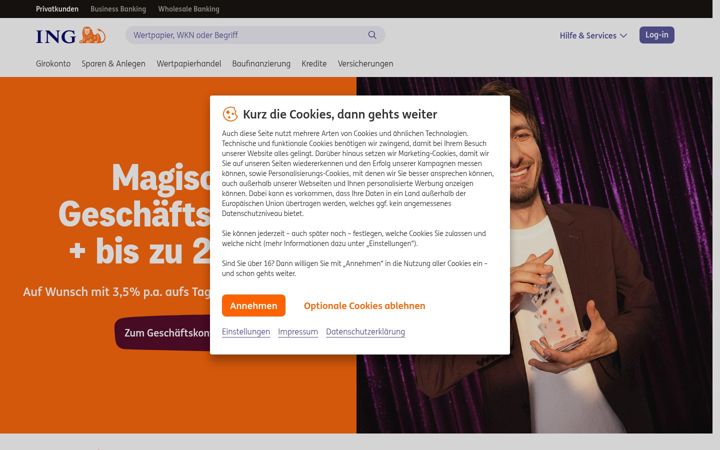
Task: Choose Optionale Cookies ablehnen
Action: click(365, 306)
